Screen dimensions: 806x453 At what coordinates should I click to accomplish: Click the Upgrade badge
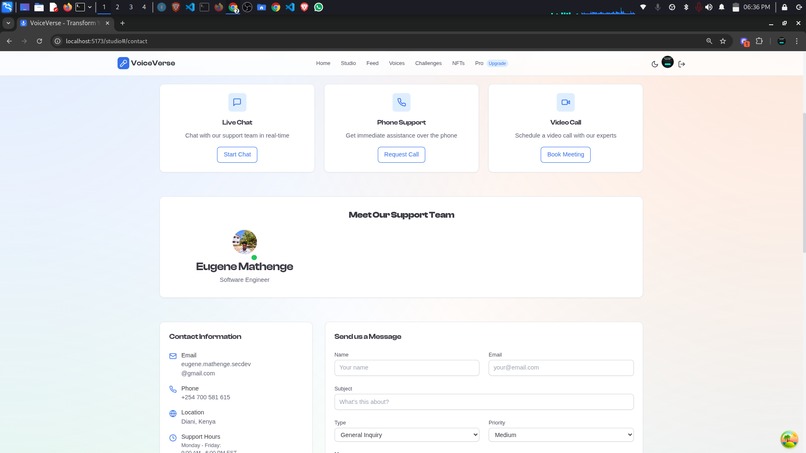coord(497,63)
